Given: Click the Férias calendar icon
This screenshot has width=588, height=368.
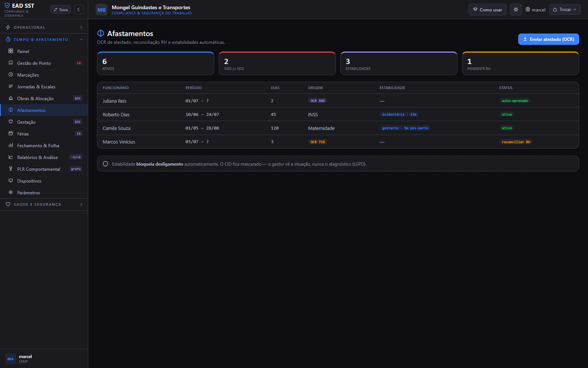Looking at the screenshot, I should tap(11, 134).
